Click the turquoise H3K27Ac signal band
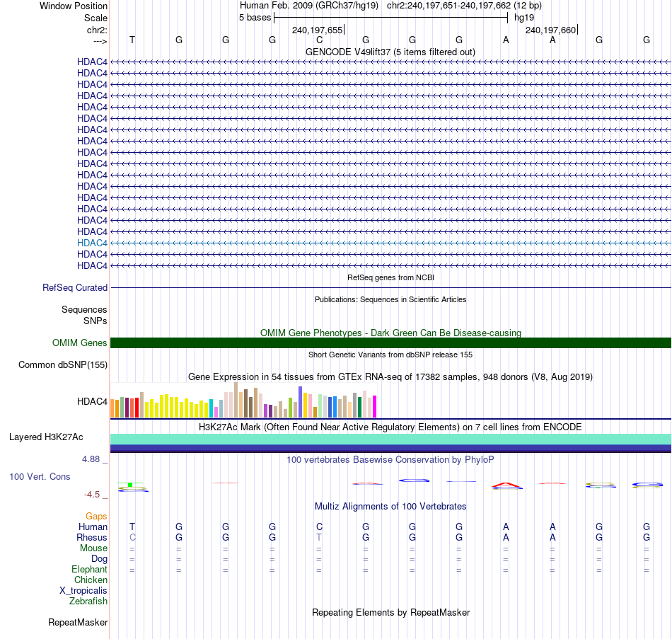Screen dimensions: 672x639 click(390, 439)
